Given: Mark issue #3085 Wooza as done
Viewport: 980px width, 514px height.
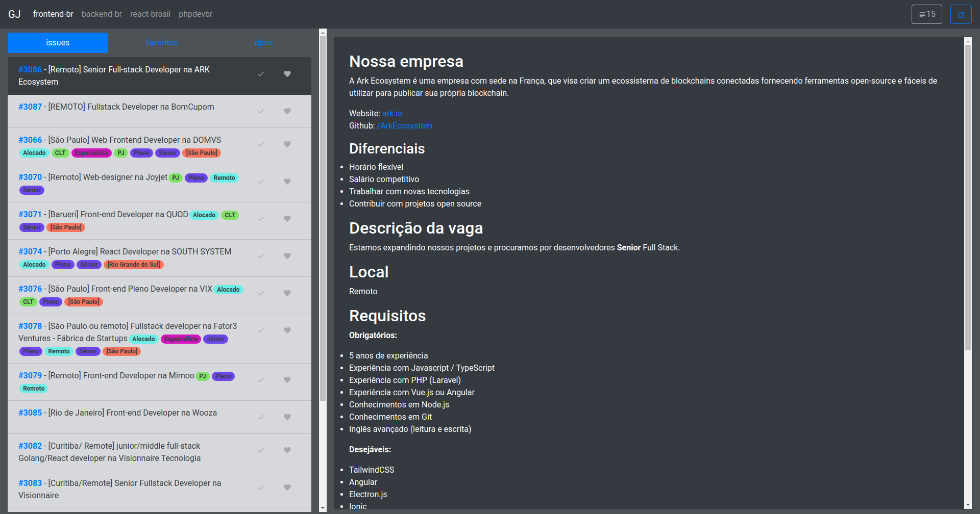Looking at the screenshot, I should [261, 417].
